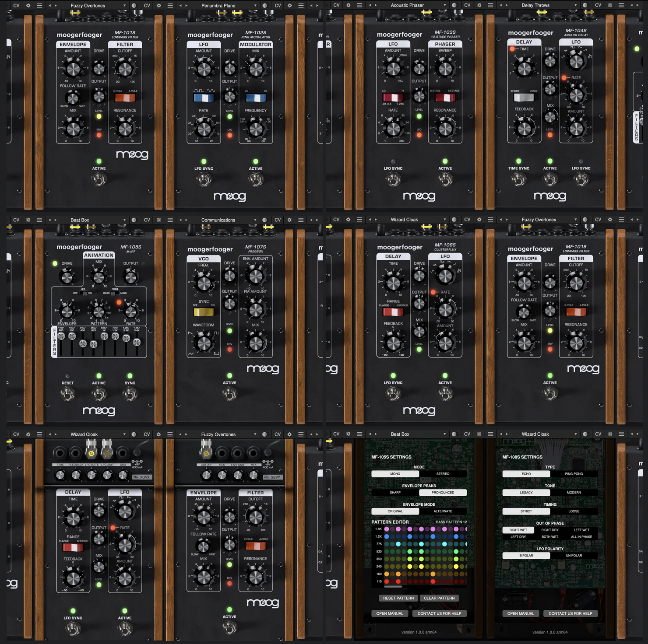The height and width of the screenshot is (644, 648).
Task: Go to next preset arrow on Delay Throws
Action: pos(506,5)
